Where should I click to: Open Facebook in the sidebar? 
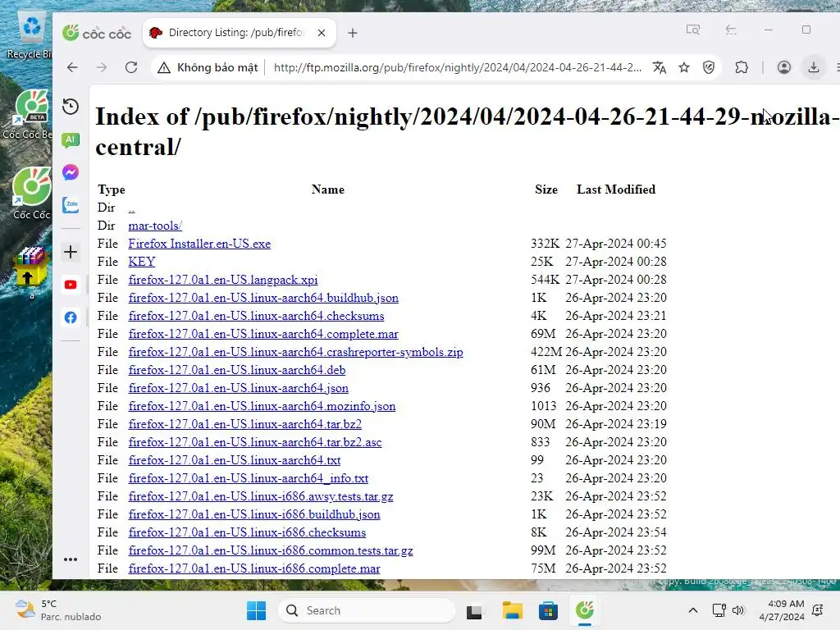pos(71,317)
